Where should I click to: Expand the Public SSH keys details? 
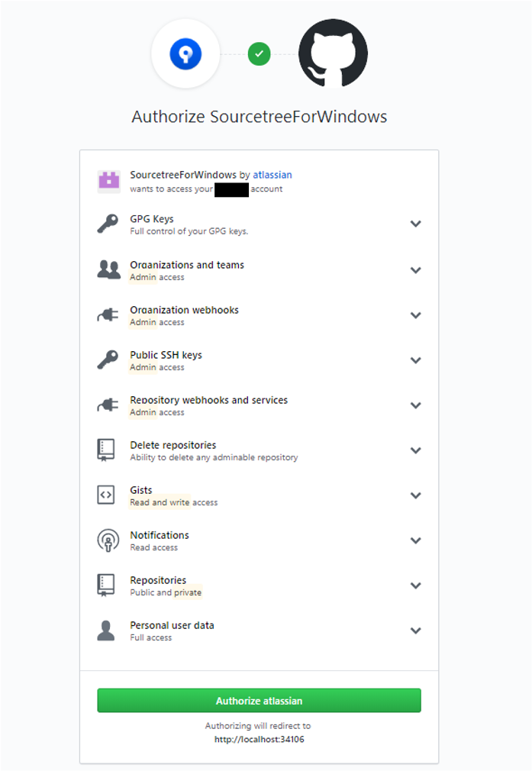[415, 360]
